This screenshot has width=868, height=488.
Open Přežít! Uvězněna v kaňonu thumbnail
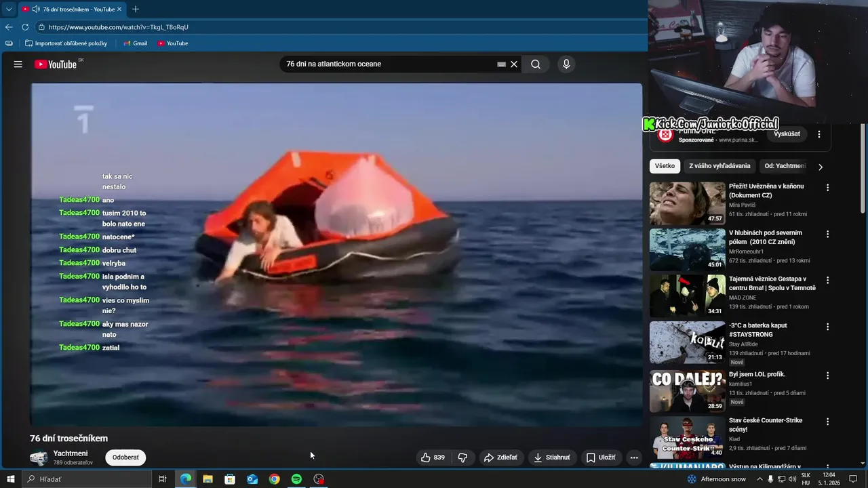687,203
